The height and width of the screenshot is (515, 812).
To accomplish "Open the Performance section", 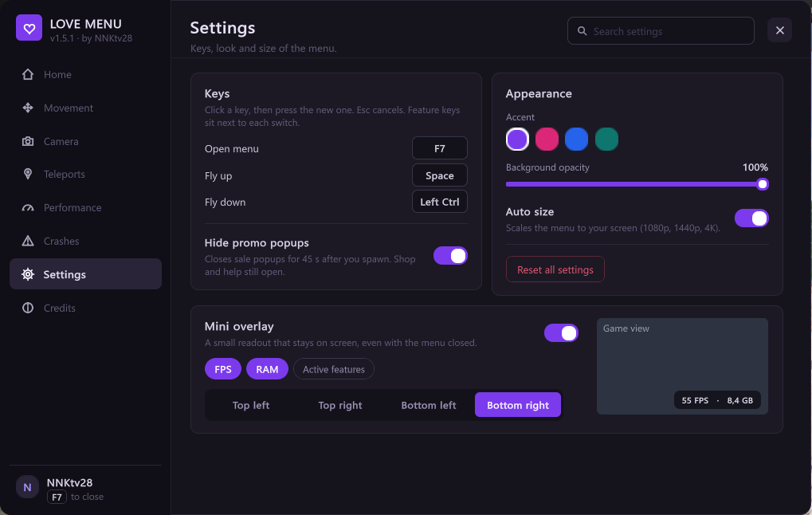I will click(x=85, y=208).
